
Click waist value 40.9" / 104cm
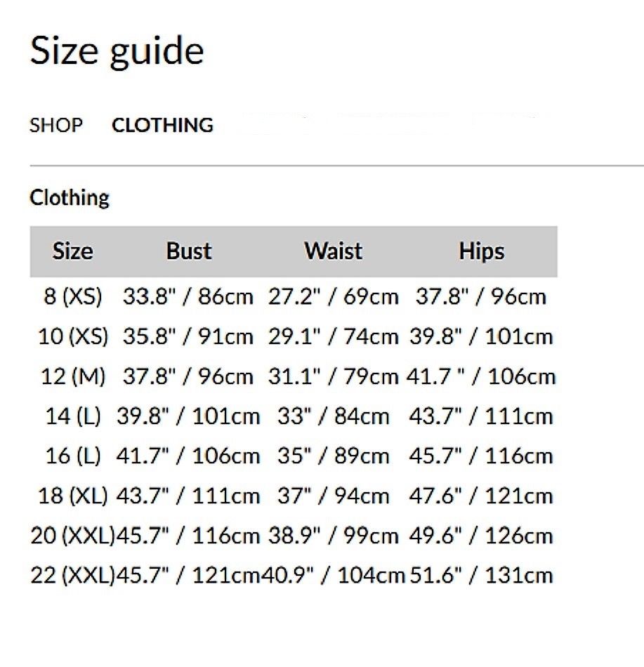(334, 576)
